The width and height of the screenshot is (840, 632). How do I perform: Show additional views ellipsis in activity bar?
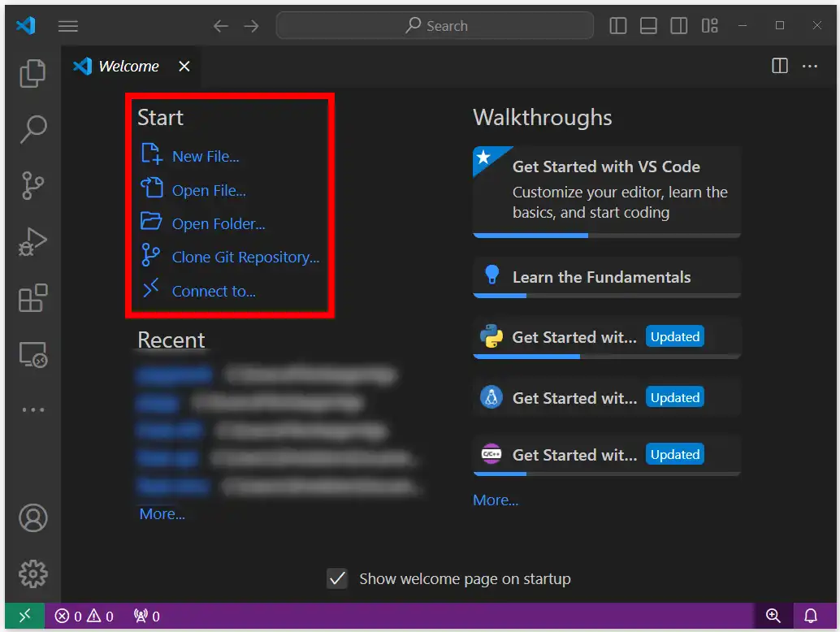[x=33, y=409]
